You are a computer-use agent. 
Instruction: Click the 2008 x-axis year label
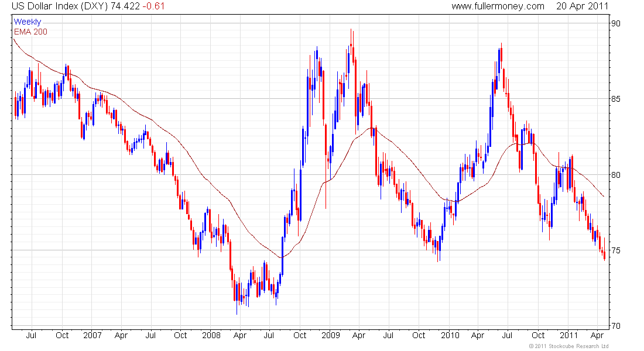coord(211,335)
